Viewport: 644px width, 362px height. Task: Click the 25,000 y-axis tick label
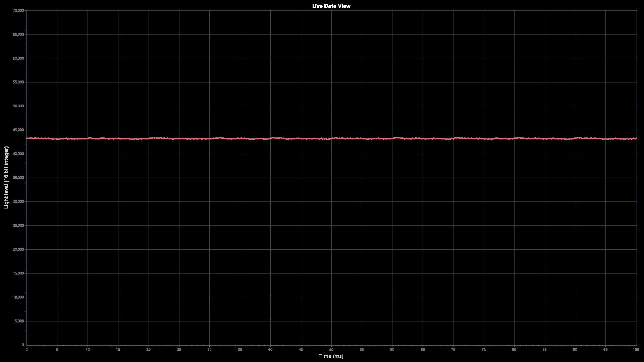pos(18,226)
